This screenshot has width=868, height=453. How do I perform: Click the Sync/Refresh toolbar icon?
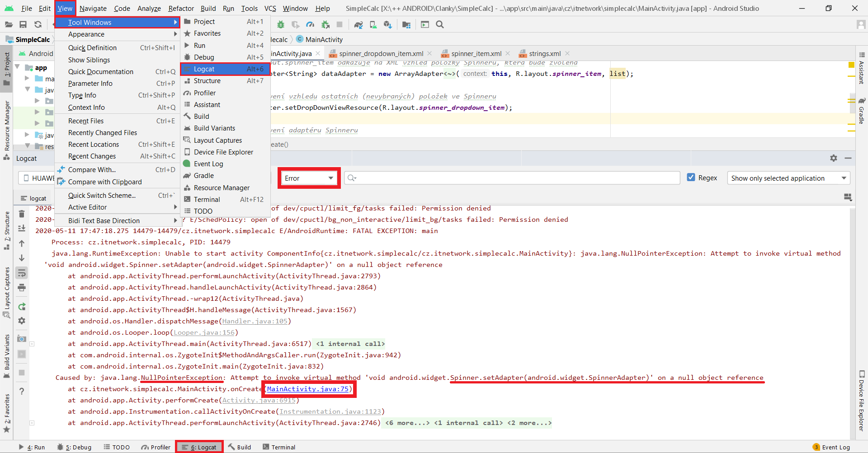click(x=38, y=25)
